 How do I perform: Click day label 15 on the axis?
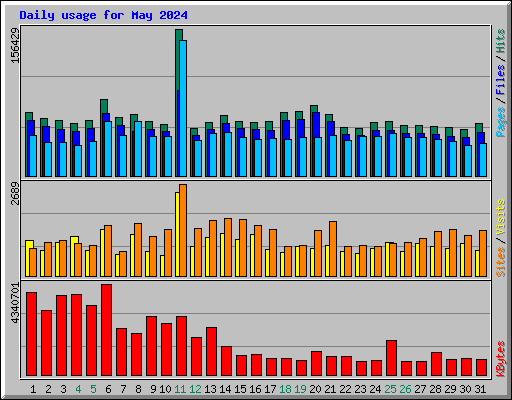coord(240,389)
